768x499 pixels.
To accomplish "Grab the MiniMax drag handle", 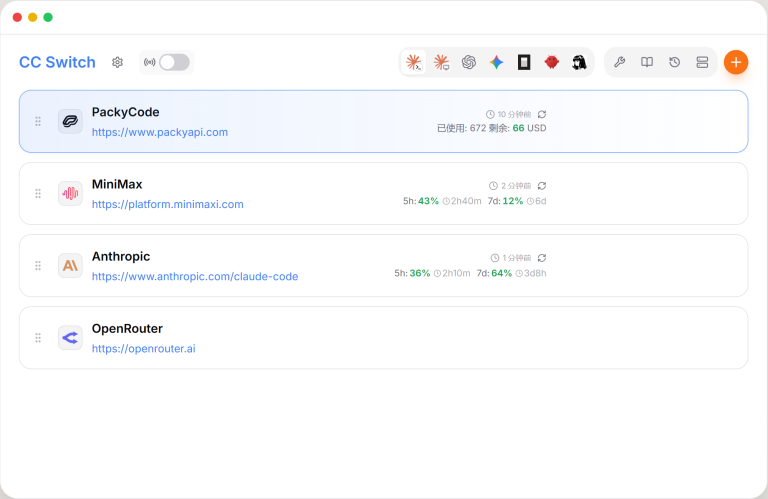I will tap(38, 193).
